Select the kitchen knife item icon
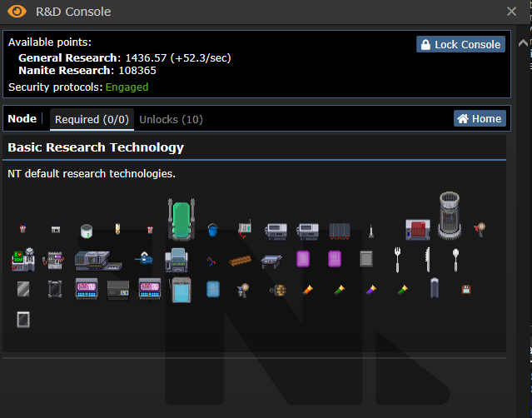 pos(426,259)
